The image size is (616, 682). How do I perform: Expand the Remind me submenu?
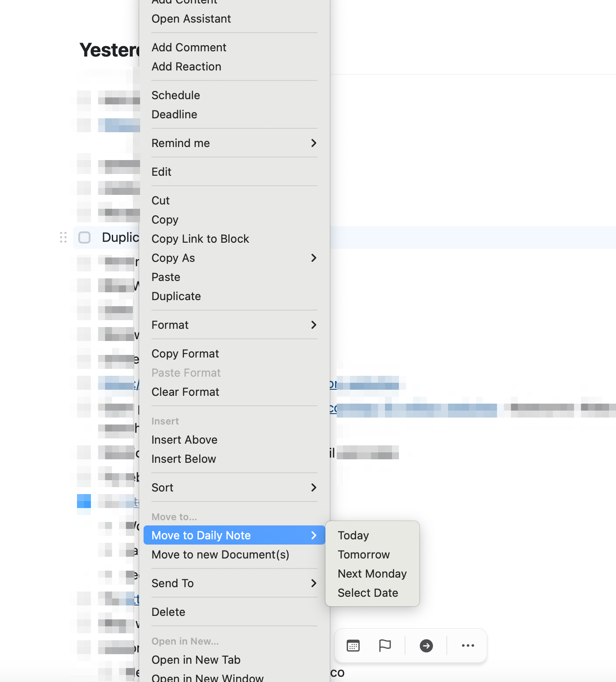[234, 143]
